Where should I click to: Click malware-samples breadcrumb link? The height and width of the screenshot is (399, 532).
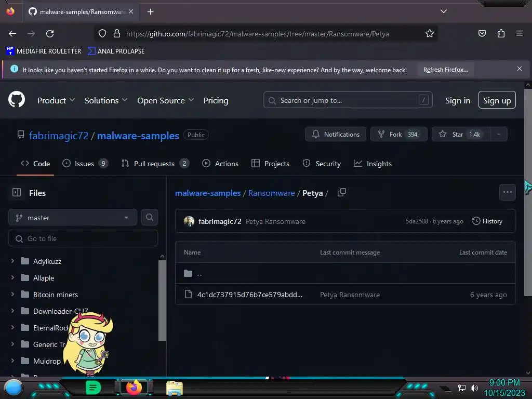tap(208, 193)
